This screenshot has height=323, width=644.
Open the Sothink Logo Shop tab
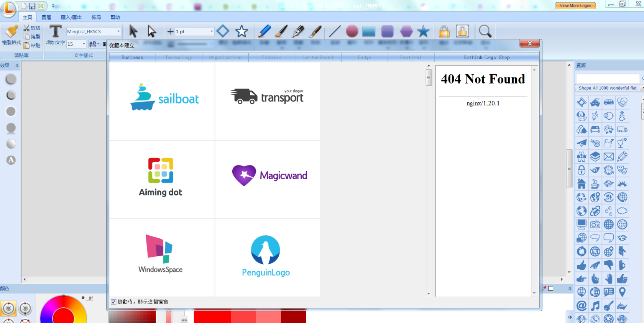coord(486,57)
